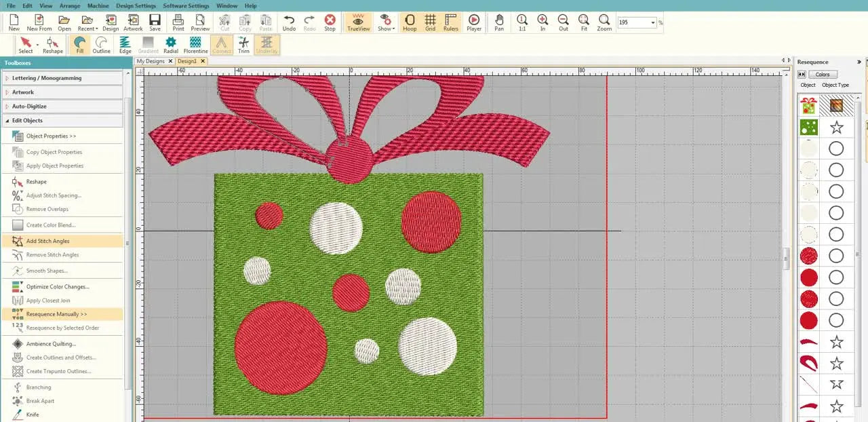Toggle the Outline stitch mode
868x422 pixels.
[102, 45]
